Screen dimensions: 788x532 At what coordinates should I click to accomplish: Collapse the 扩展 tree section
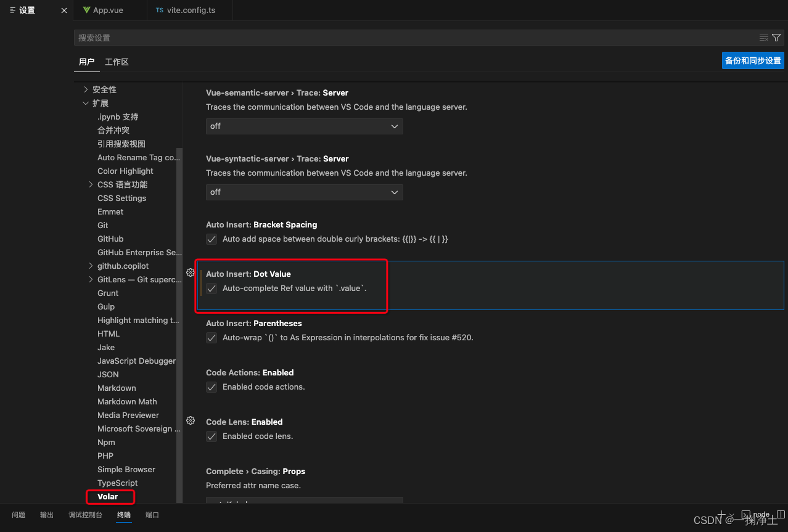click(x=86, y=103)
